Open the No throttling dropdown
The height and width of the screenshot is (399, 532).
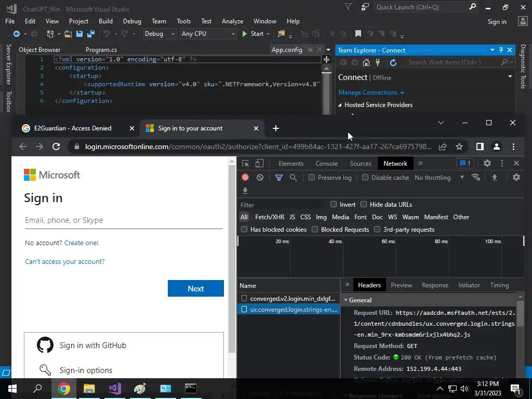pyautogui.click(x=439, y=178)
